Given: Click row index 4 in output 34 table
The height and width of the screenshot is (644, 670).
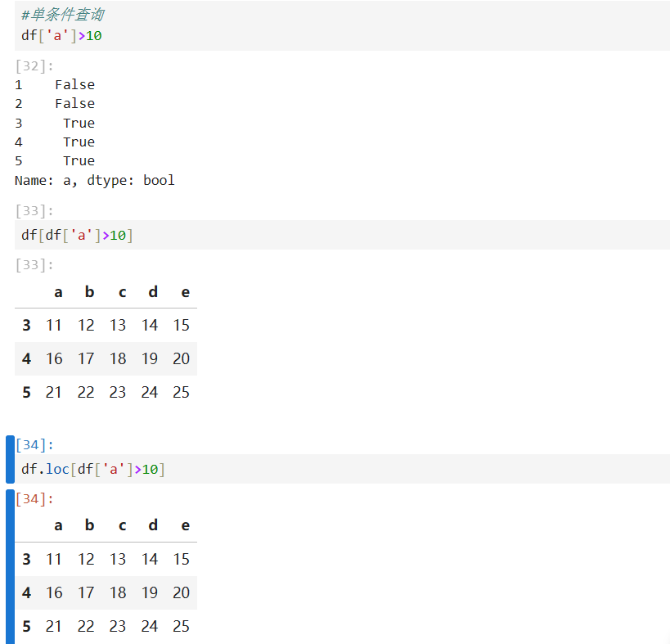Looking at the screenshot, I should 26,592.
